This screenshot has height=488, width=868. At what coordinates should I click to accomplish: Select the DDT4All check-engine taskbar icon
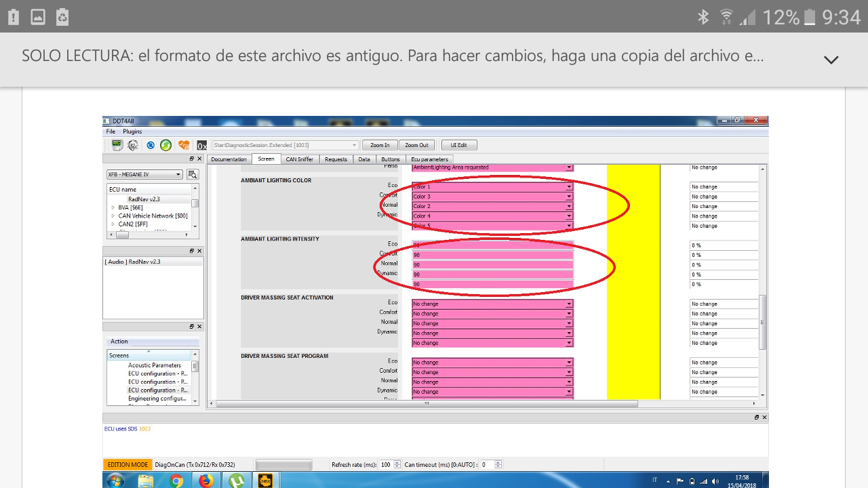265,481
